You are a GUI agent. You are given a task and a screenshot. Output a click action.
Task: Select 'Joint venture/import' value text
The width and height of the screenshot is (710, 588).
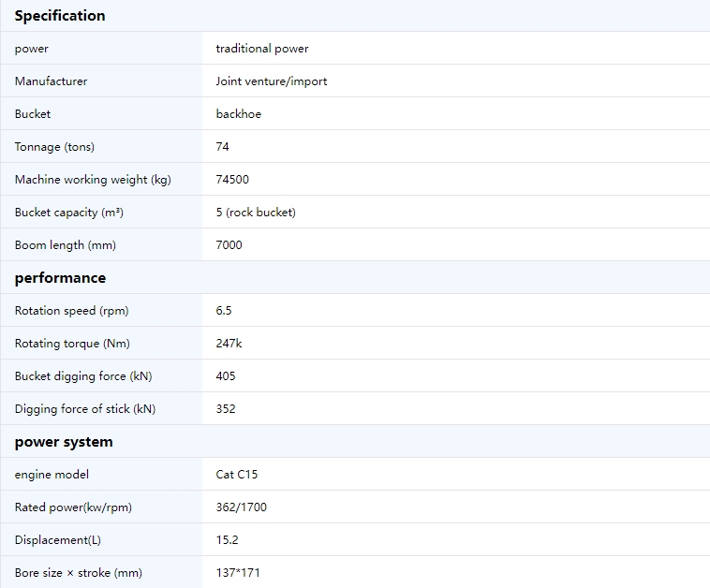(x=271, y=81)
